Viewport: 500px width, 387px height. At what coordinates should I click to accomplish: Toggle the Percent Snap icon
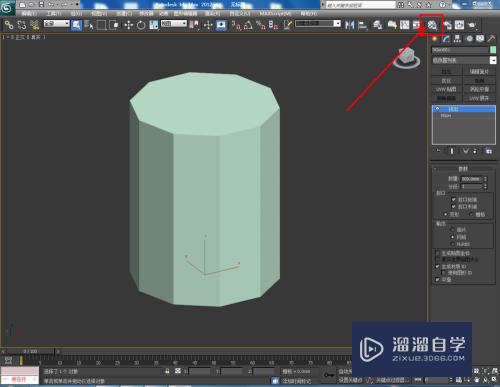261,25
